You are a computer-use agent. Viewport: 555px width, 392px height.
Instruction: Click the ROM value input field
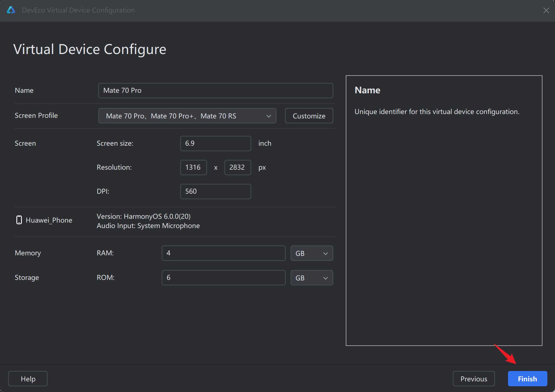click(223, 277)
